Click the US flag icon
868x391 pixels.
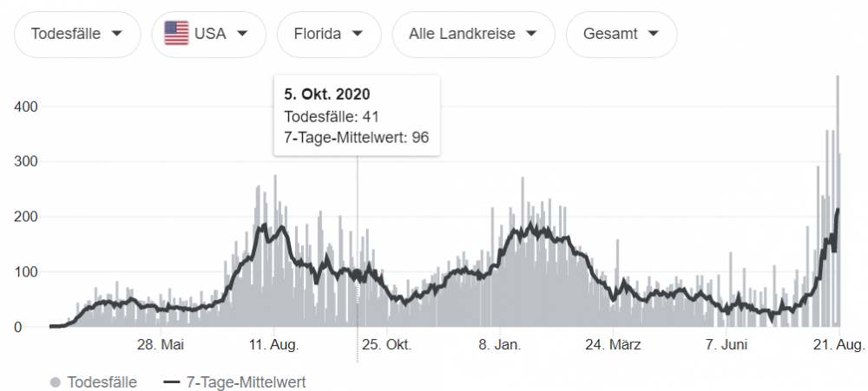click(176, 34)
